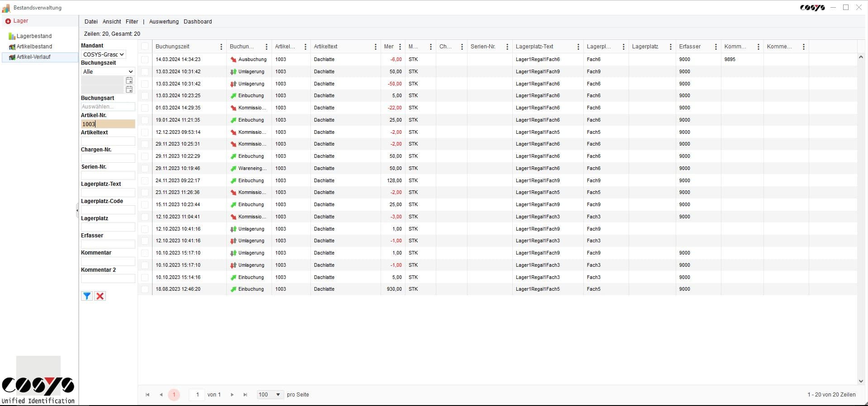
Task: Click Einbuchung icon in 18.08.2023 row
Action: (234, 289)
